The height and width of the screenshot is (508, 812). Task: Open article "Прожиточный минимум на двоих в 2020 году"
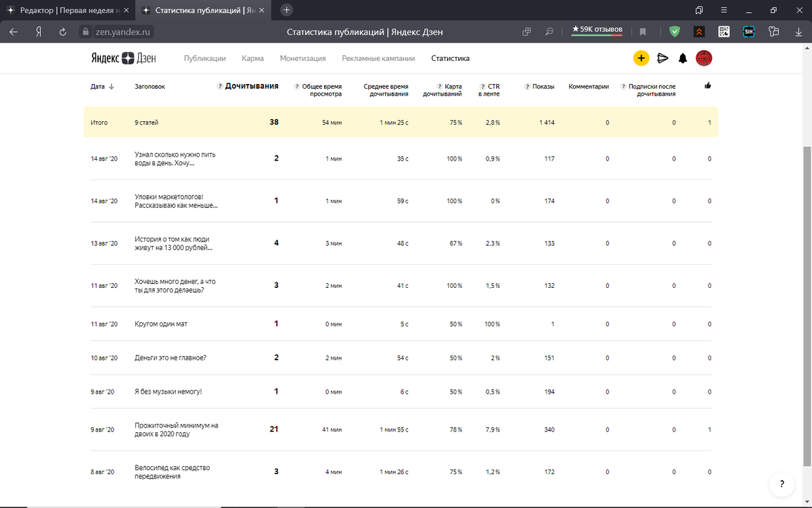[176, 429]
